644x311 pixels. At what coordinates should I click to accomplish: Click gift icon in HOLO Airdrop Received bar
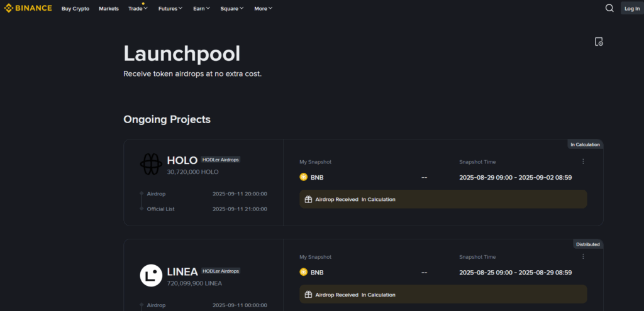tap(308, 199)
